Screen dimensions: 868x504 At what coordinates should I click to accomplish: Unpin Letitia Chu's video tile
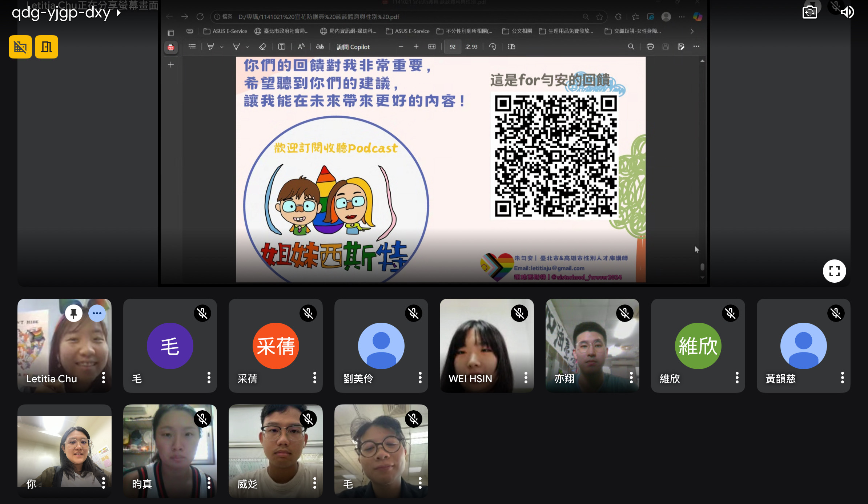click(74, 313)
